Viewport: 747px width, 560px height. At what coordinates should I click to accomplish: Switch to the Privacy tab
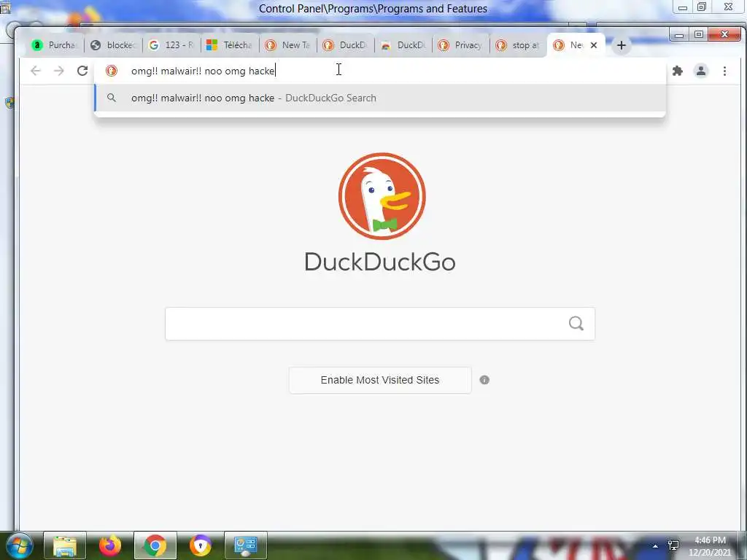tap(461, 45)
